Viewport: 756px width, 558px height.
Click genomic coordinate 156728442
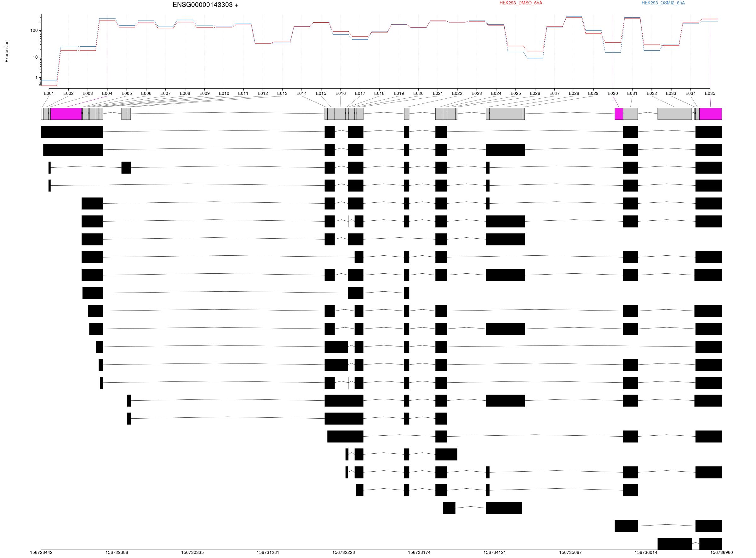tap(41, 553)
